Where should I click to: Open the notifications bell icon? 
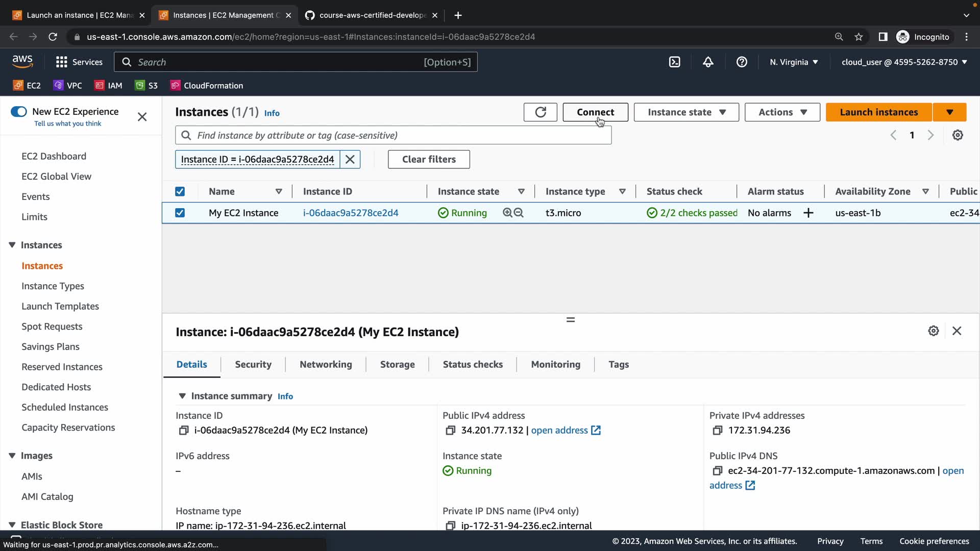[x=708, y=62]
